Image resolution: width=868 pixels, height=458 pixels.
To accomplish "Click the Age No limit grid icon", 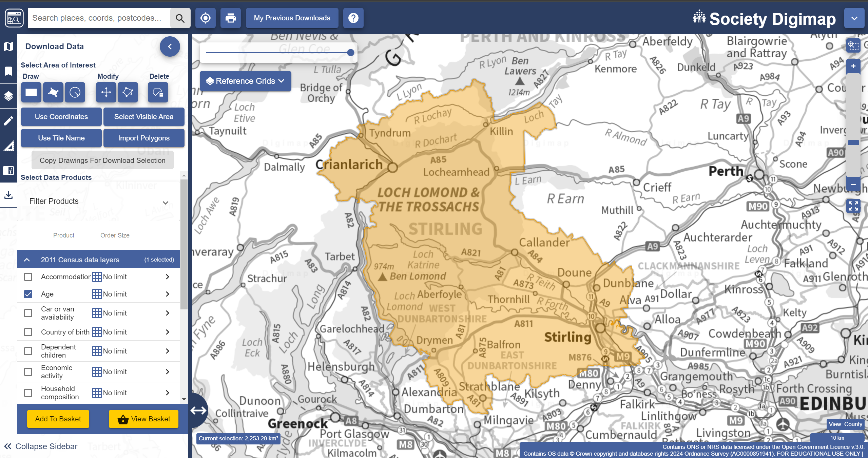I will pyautogui.click(x=97, y=294).
